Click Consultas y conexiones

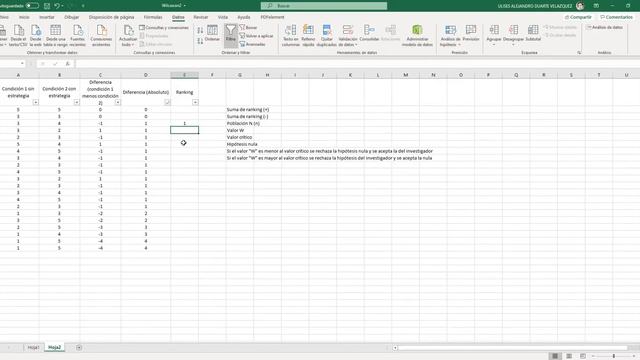pyautogui.click(x=164, y=28)
